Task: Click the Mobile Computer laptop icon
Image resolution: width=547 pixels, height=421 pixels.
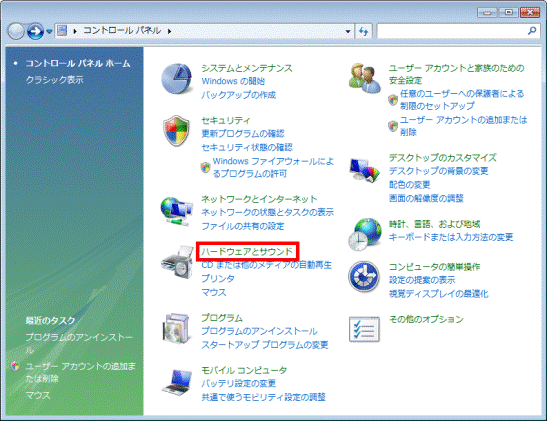Action: 177,382
